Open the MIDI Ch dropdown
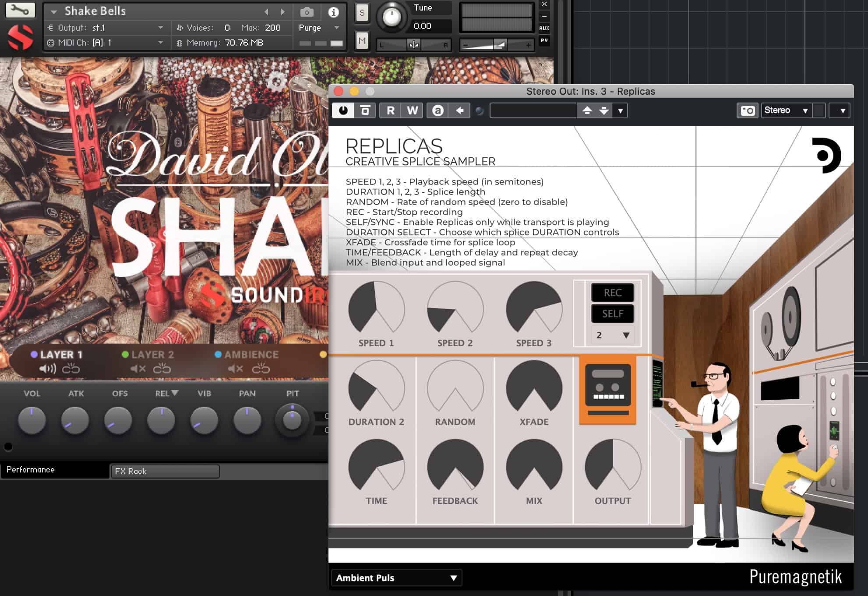868x596 pixels. 105,43
